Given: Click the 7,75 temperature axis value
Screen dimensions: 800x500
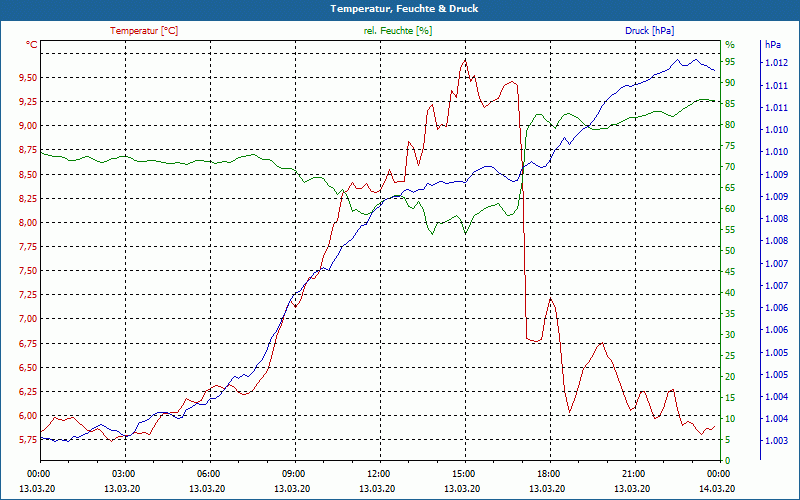Looking at the screenshot, I should click(28, 247).
